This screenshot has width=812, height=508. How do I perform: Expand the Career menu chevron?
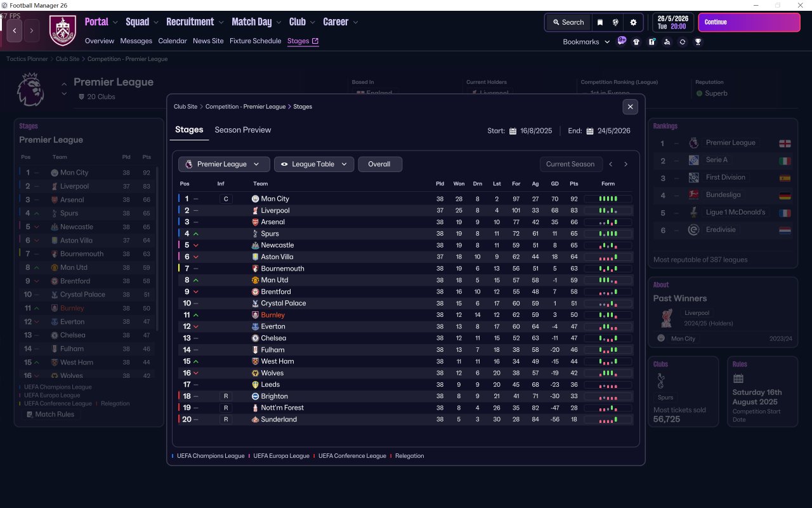tap(355, 22)
